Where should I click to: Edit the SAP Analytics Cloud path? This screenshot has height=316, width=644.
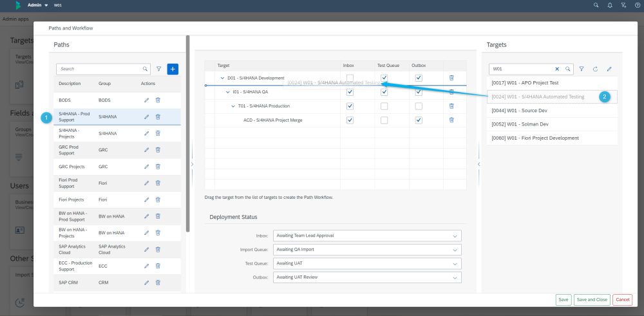click(146, 250)
